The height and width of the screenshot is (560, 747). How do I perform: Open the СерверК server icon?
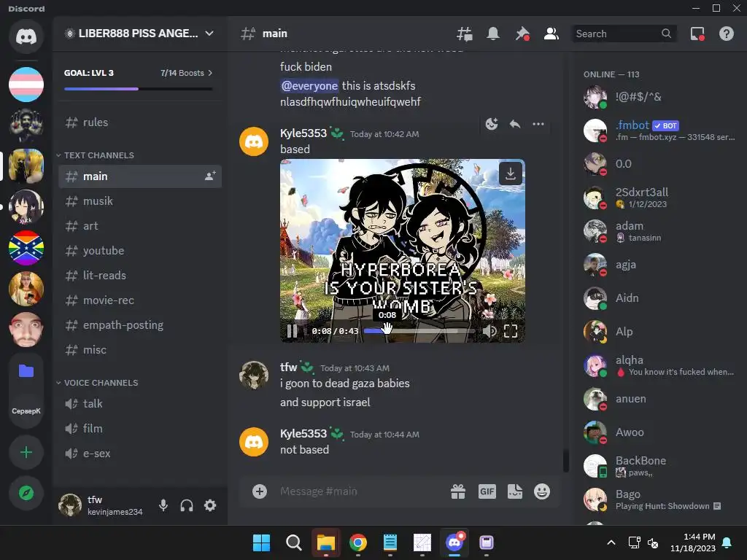pos(26,411)
